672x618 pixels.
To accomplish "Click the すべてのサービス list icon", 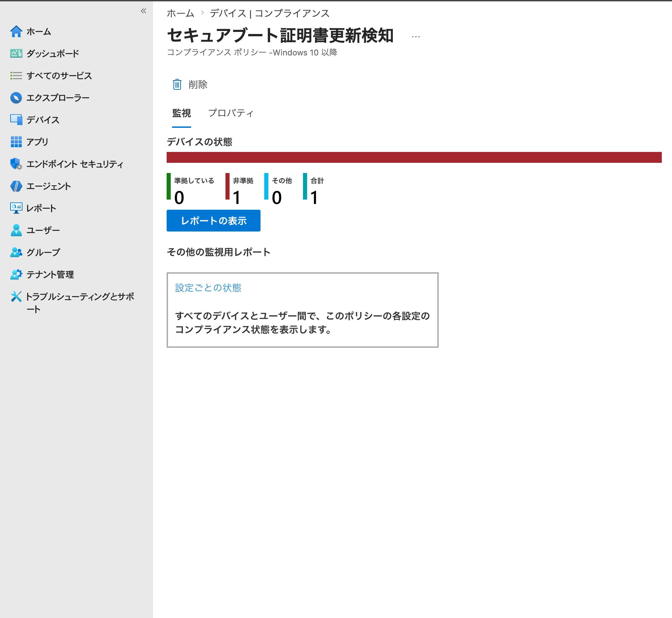I will pos(16,75).
